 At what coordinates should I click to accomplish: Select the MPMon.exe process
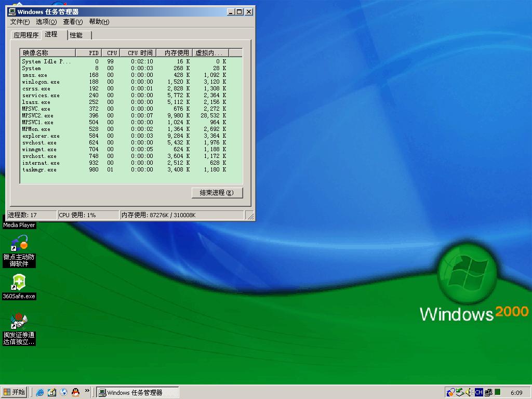coord(131,129)
